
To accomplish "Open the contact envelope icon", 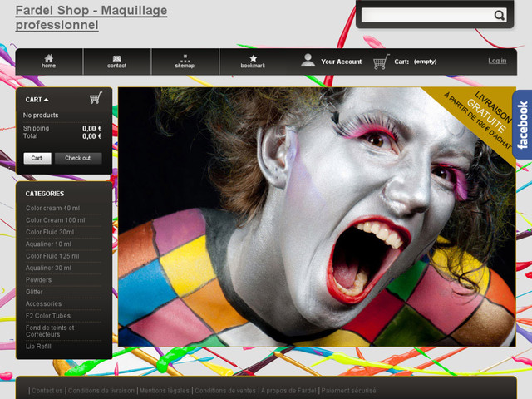I will (x=116, y=58).
